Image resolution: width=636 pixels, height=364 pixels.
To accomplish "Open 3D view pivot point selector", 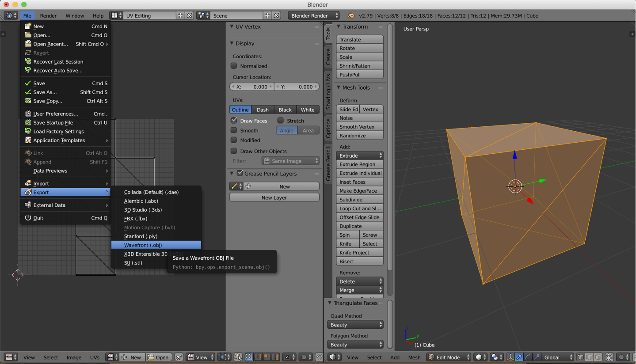I will click(497, 357).
